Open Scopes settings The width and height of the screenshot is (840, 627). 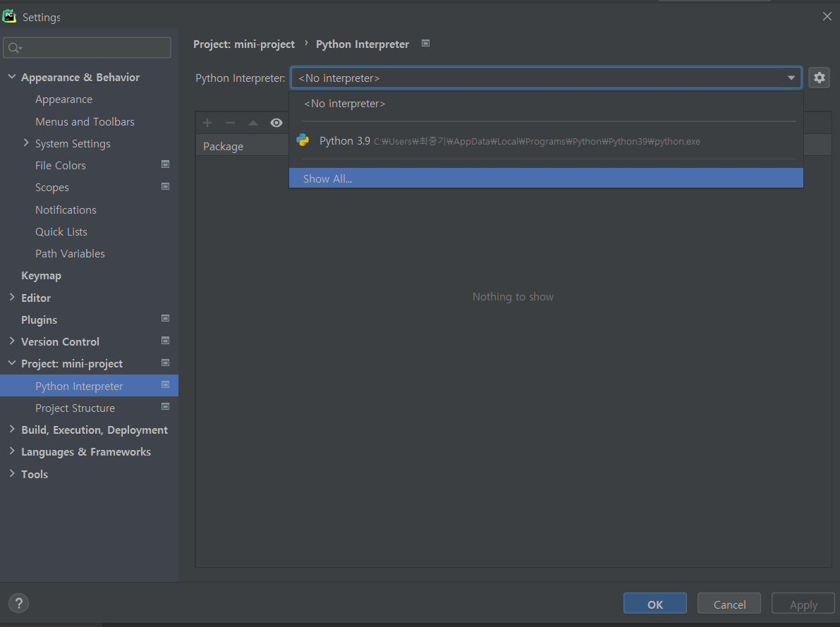[52, 188]
